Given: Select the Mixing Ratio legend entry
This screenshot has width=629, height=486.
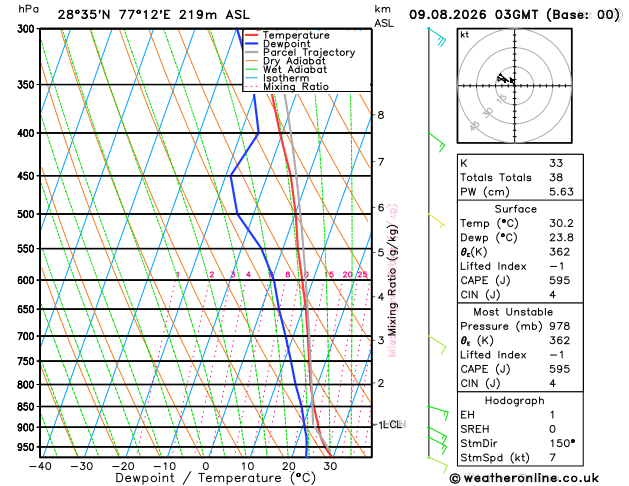Looking at the screenshot, I should (x=286, y=87).
